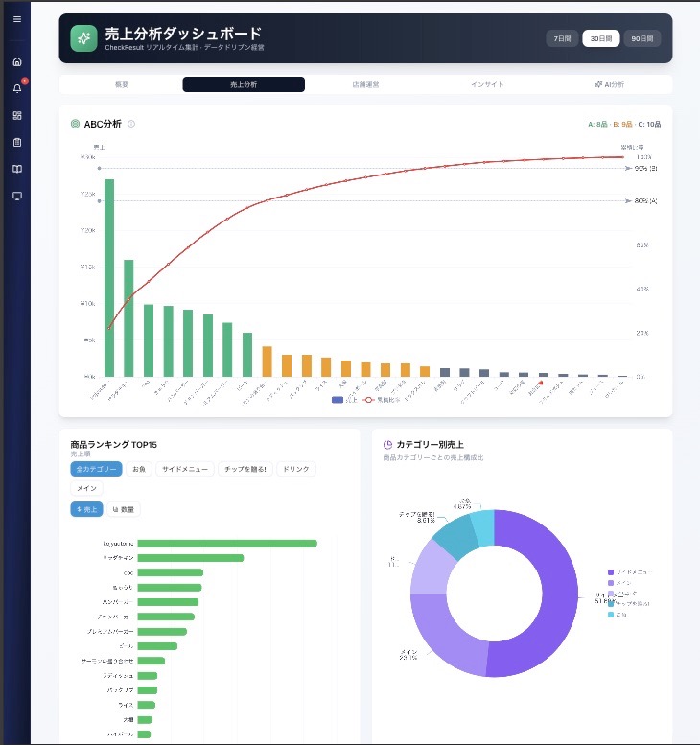Screen dimensions: 700x745
Task: Click the green target icon by ABC分析
Action: click(x=75, y=124)
